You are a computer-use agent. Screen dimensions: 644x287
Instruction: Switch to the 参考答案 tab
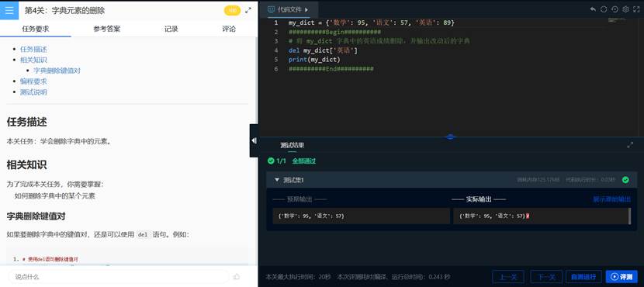[107, 29]
